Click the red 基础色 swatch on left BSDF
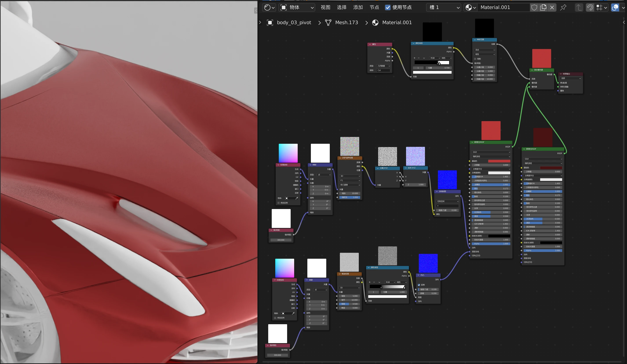The height and width of the screenshot is (364, 627). [499, 161]
